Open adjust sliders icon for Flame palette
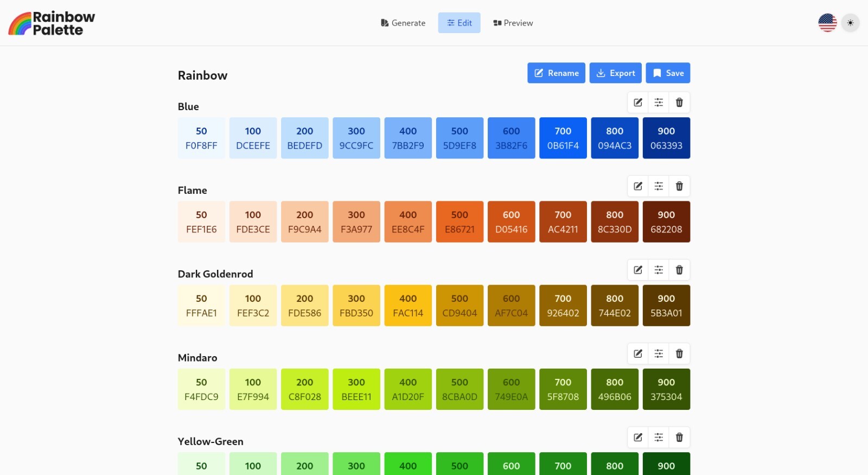The width and height of the screenshot is (868, 475). 659,186
